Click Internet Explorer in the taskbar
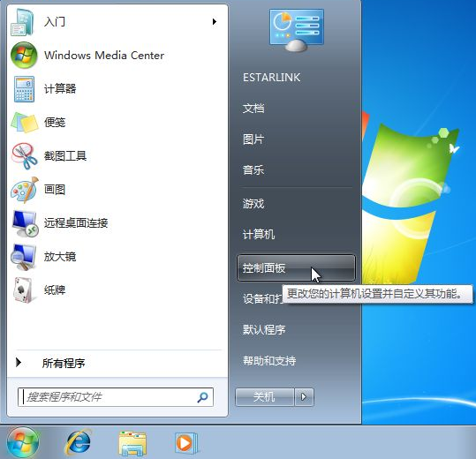 point(79,442)
